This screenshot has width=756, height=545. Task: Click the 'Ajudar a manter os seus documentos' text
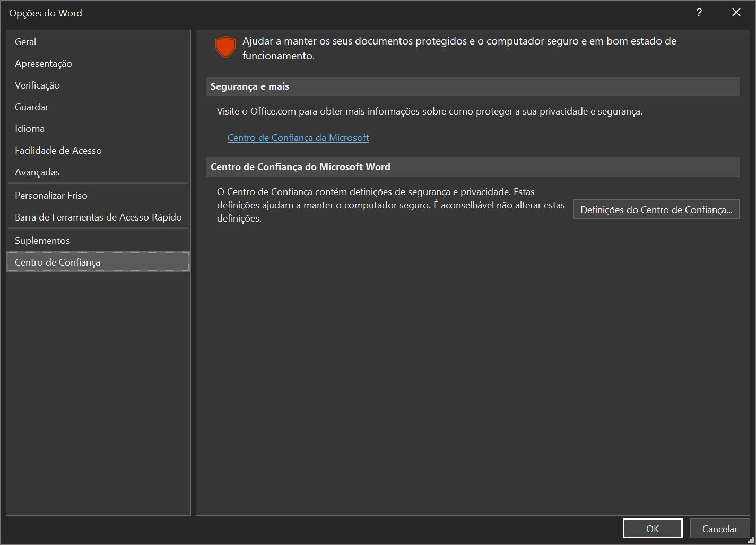tap(459, 48)
